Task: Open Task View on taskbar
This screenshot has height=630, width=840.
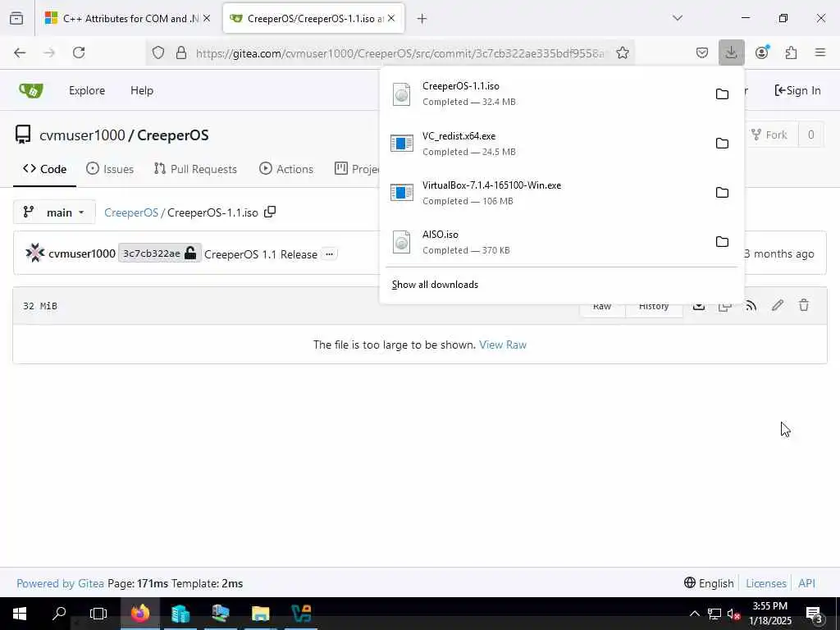Action: tap(98, 614)
